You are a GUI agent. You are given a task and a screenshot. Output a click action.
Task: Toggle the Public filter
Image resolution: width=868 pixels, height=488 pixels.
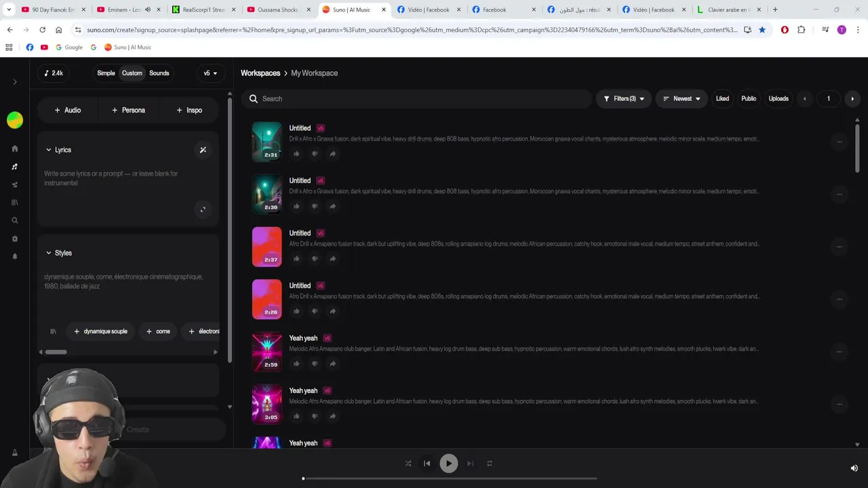[749, 99]
